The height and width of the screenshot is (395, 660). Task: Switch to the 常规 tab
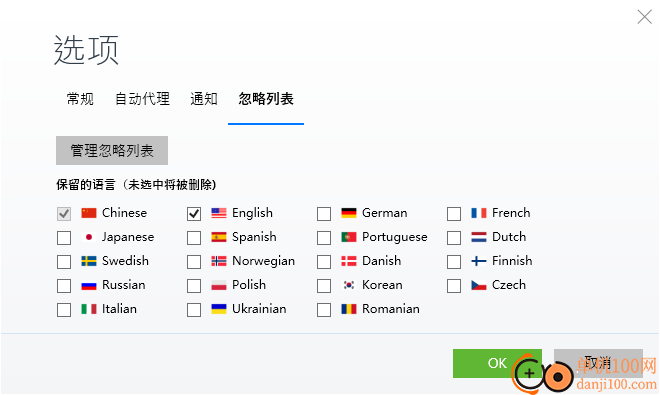click(x=80, y=99)
